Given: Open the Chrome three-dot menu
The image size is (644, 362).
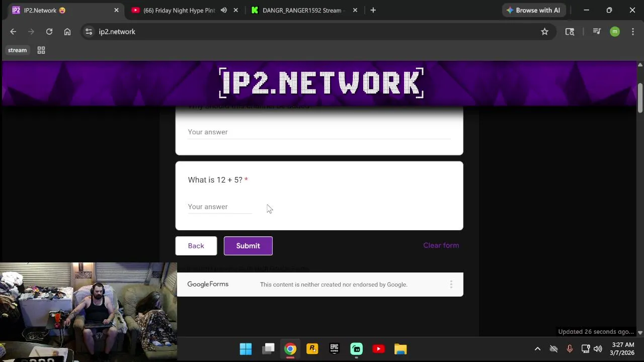Looking at the screenshot, I should (x=632, y=32).
